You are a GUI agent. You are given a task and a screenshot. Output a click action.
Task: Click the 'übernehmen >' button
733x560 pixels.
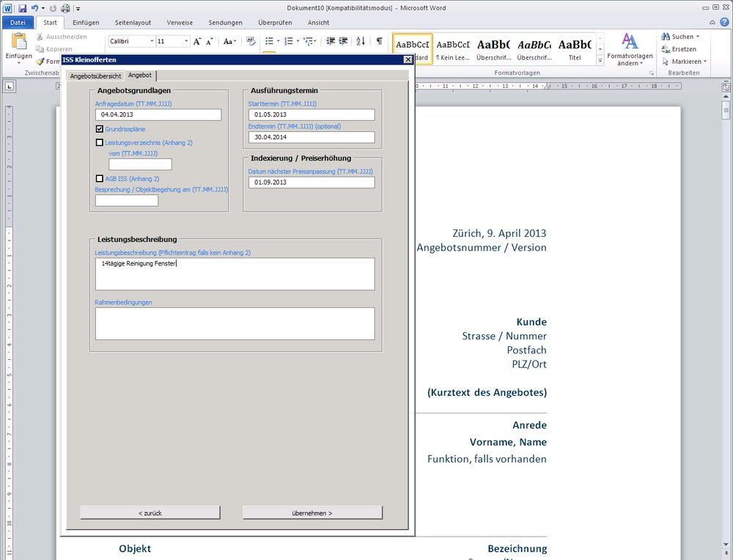[312, 513]
